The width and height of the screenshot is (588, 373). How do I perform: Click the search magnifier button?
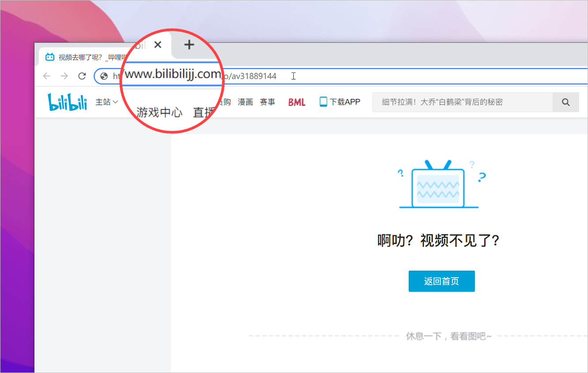(x=565, y=102)
